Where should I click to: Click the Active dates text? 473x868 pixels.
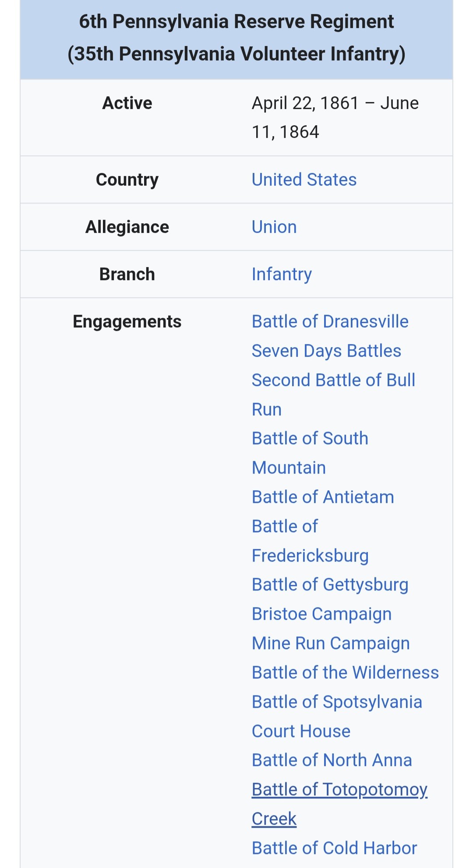tap(335, 103)
